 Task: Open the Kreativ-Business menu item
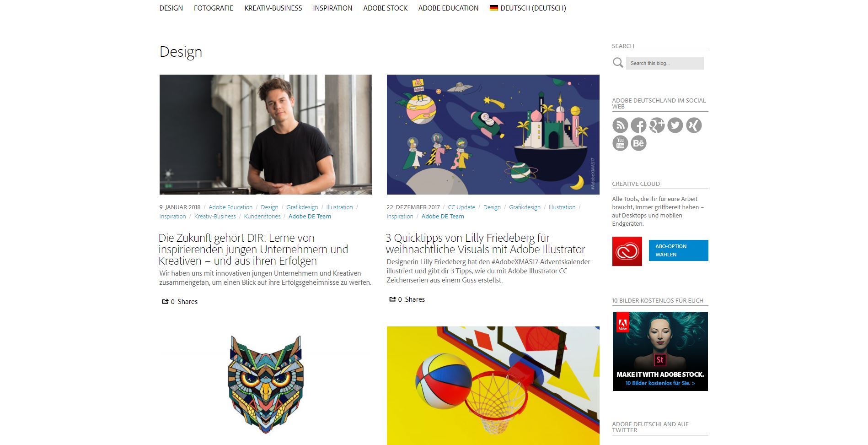point(273,8)
